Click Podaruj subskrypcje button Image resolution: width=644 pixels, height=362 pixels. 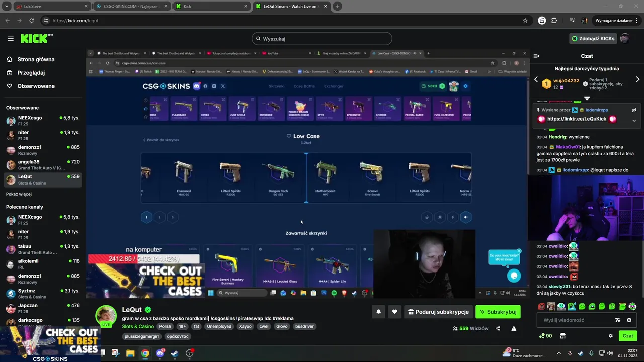[x=438, y=312]
